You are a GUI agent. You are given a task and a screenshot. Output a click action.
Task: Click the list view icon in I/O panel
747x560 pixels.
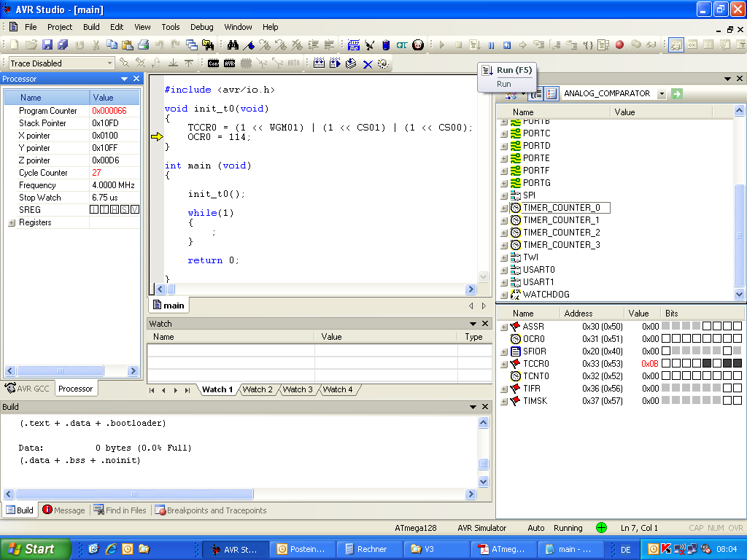[x=551, y=94]
